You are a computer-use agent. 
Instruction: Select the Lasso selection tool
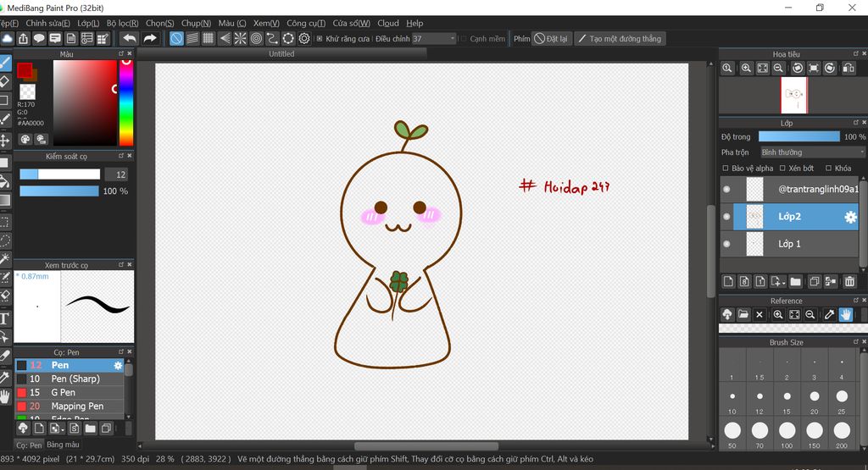[x=4, y=241]
